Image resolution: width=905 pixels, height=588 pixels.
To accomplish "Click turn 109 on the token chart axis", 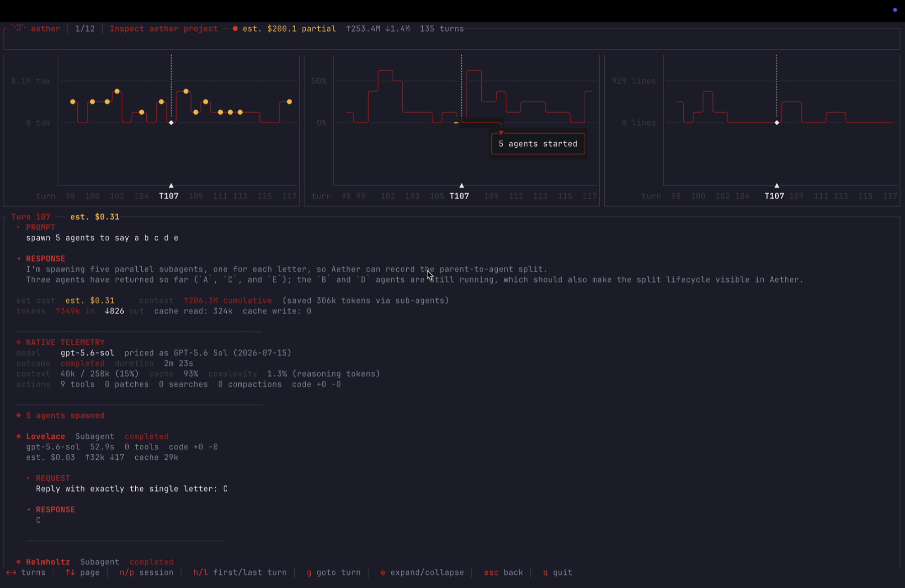I will (x=196, y=196).
